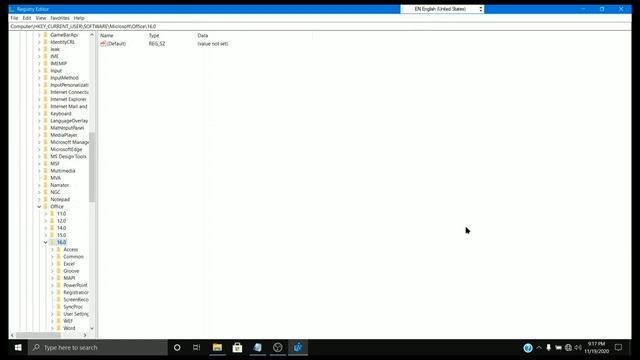Expand the 12.0 key
Image resolution: width=640 pixels, height=360 pixels.
(46, 221)
